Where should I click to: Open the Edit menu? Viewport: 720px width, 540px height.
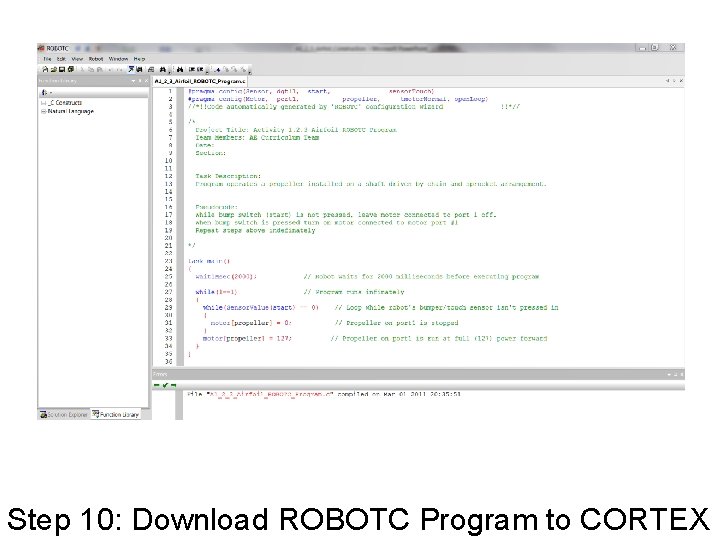coord(61,59)
